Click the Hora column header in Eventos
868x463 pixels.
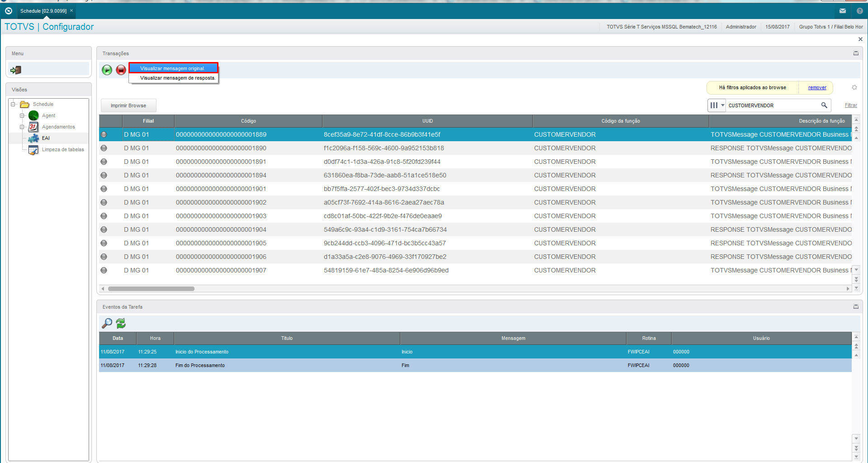(x=155, y=338)
